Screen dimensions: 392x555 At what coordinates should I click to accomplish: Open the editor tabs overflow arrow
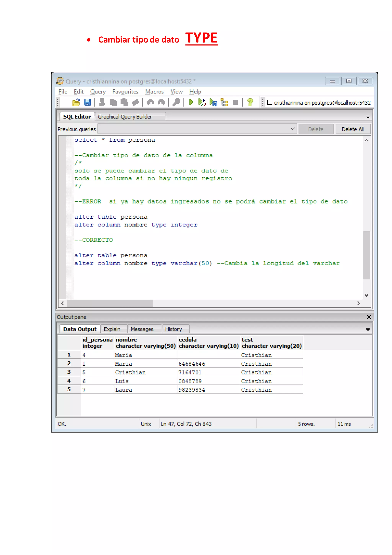[368, 117]
